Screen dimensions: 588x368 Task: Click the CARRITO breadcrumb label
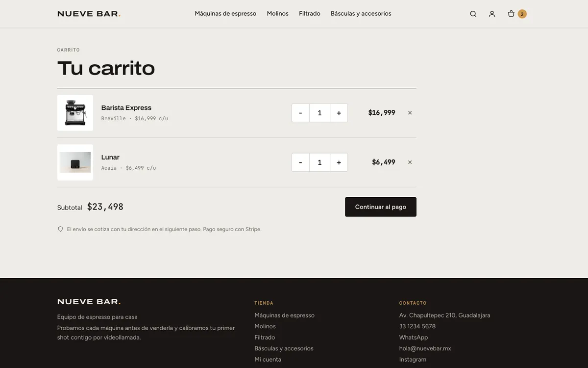click(x=69, y=50)
